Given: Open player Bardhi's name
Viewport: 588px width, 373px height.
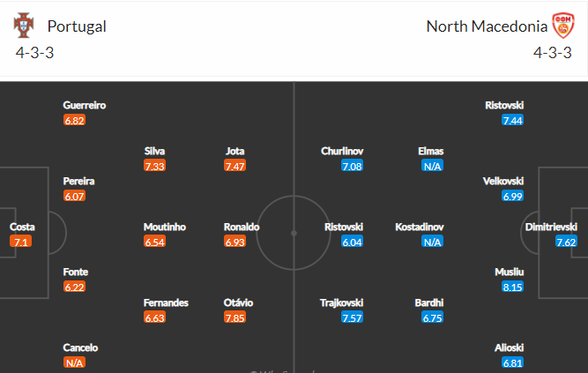Looking at the screenshot, I should tap(429, 302).
